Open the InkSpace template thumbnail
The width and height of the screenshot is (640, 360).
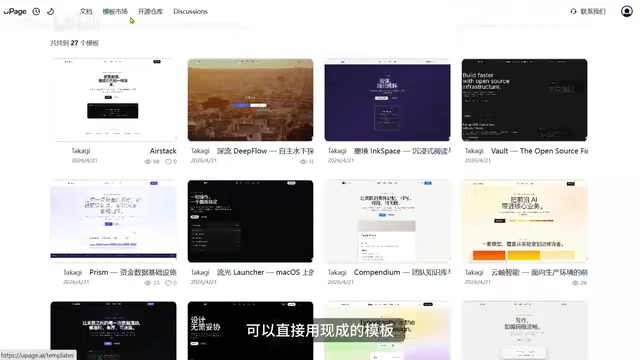click(387, 100)
